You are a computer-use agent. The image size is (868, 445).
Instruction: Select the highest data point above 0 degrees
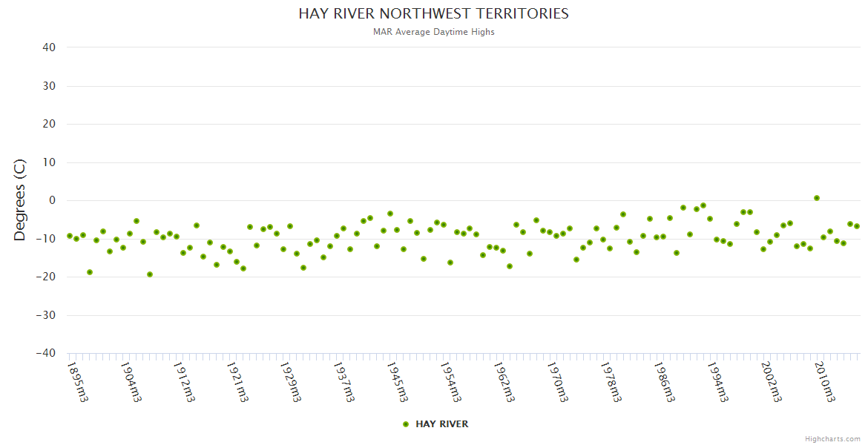[x=816, y=198]
